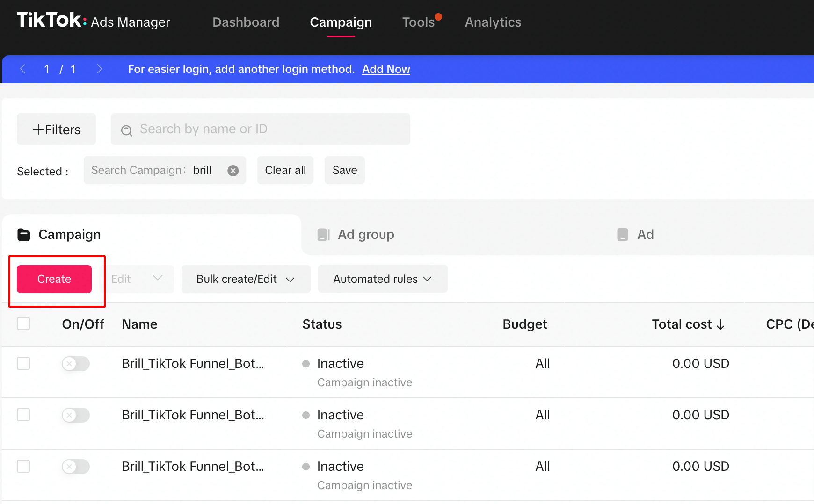Screen dimensions: 814x504
Task: Click the Add Now link
Action: pos(386,69)
